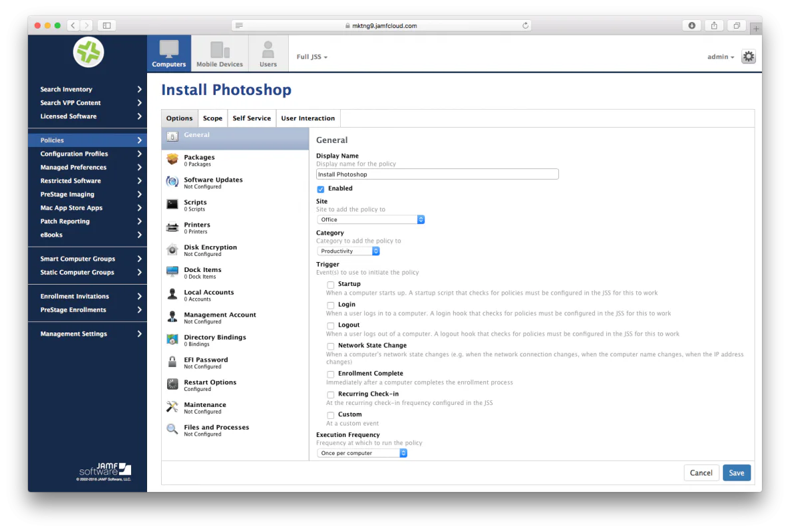The height and width of the screenshot is (532, 790).
Task: Switch to the User Interaction tab
Action: pyautogui.click(x=308, y=118)
